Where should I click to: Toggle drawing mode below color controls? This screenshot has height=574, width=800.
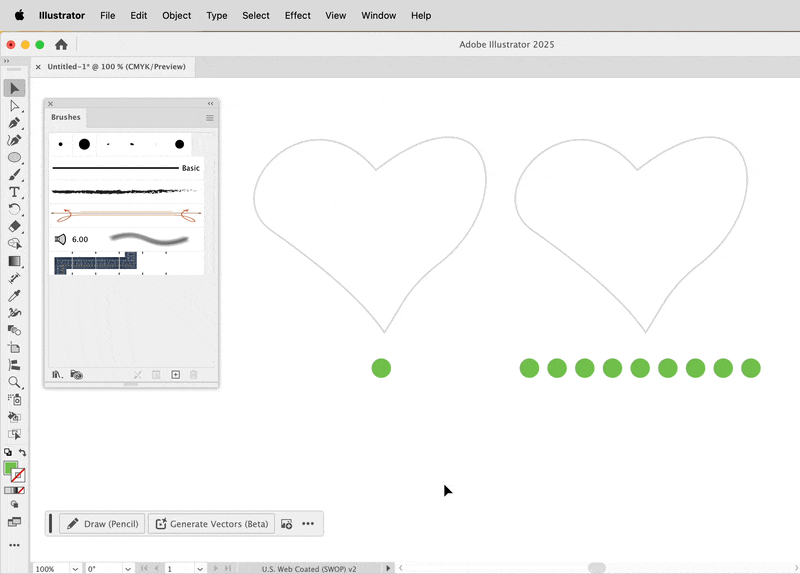(x=14, y=504)
